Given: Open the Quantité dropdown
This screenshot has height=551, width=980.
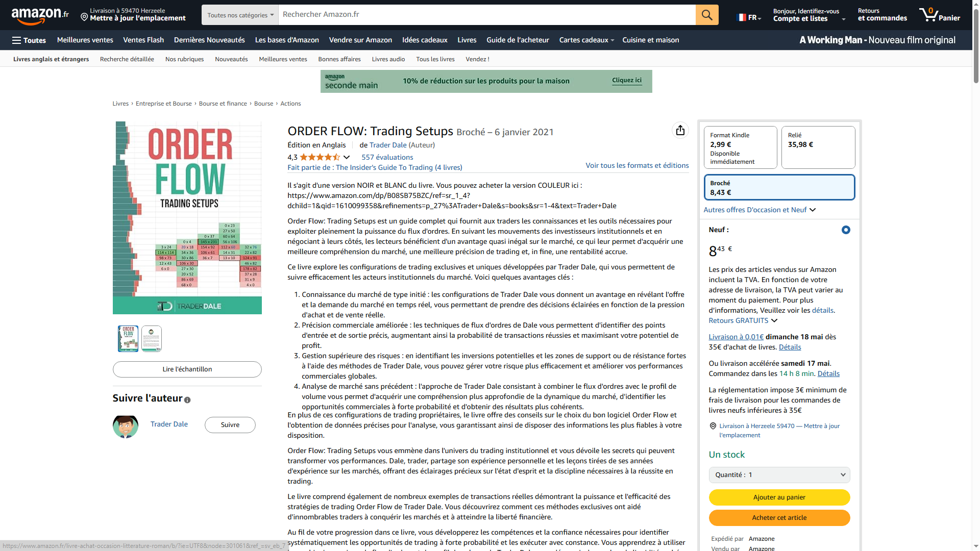Looking at the screenshot, I should click(x=779, y=475).
